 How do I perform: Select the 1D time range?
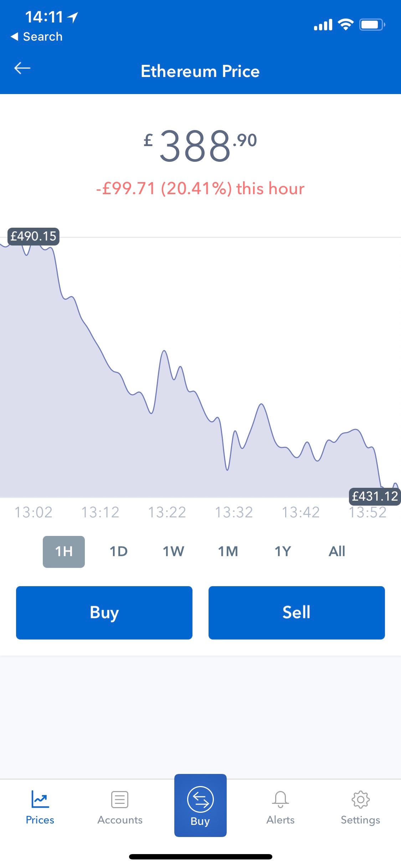coord(118,552)
